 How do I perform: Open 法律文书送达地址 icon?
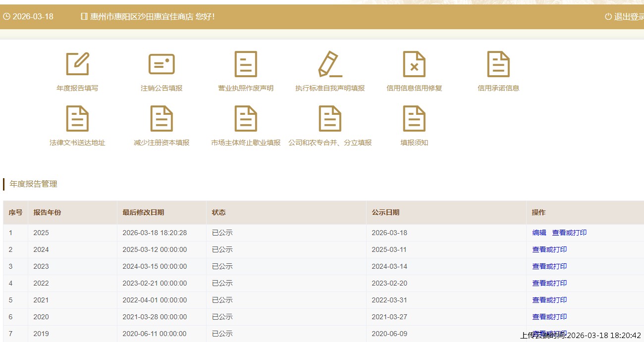point(77,119)
